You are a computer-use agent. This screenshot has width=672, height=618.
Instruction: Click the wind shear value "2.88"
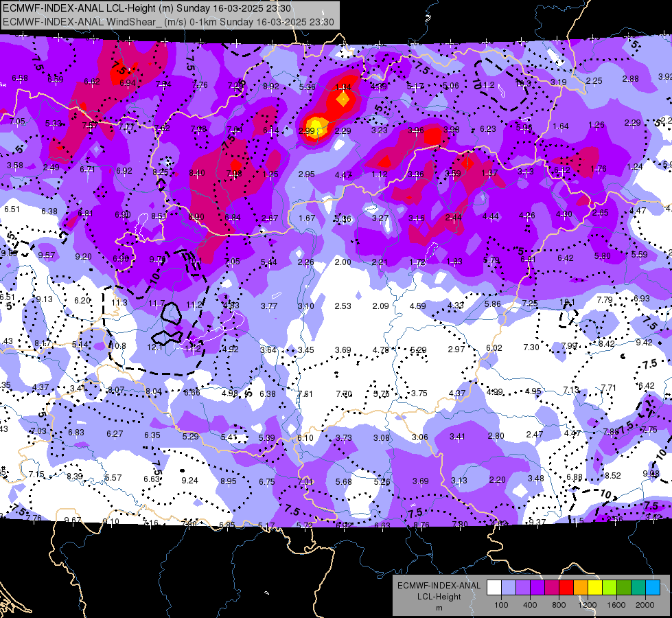tap(630, 79)
